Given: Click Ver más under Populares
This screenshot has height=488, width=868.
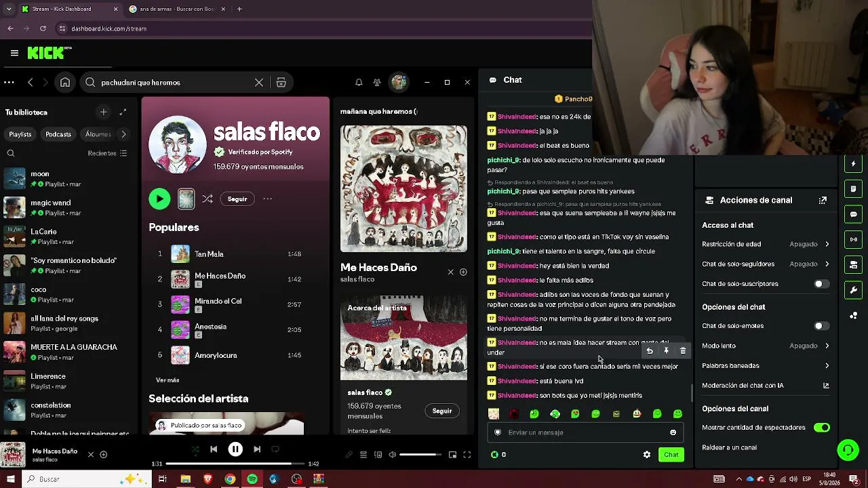Looking at the screenshot, I should tap(167, 380).
